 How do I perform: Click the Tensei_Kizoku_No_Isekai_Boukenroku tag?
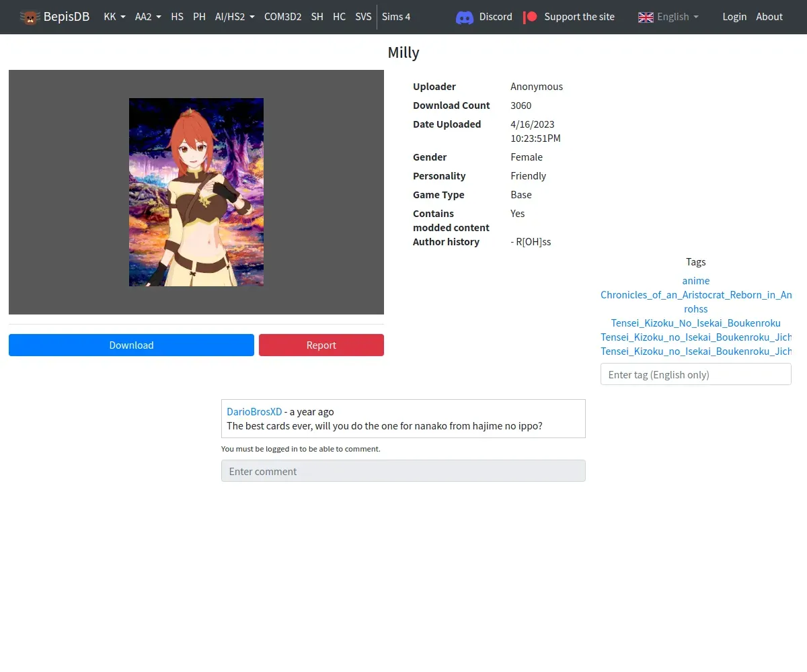point(696,323)
